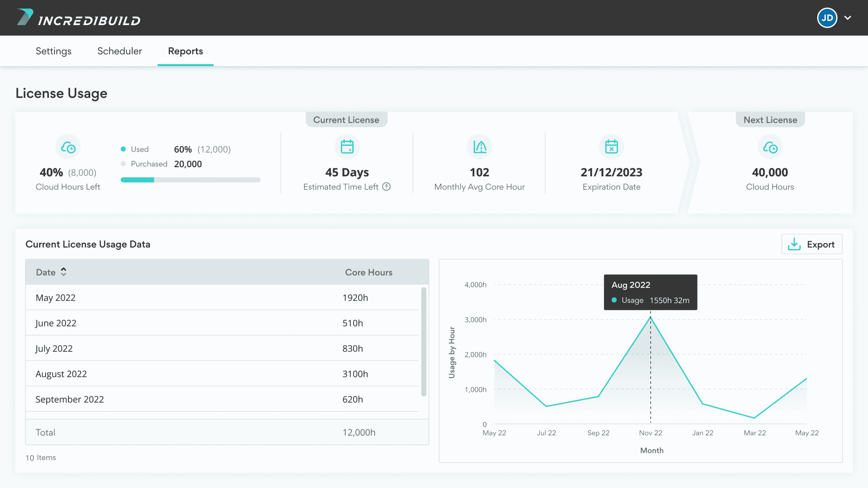Sort the table by Date column

(x=63, y=272)
